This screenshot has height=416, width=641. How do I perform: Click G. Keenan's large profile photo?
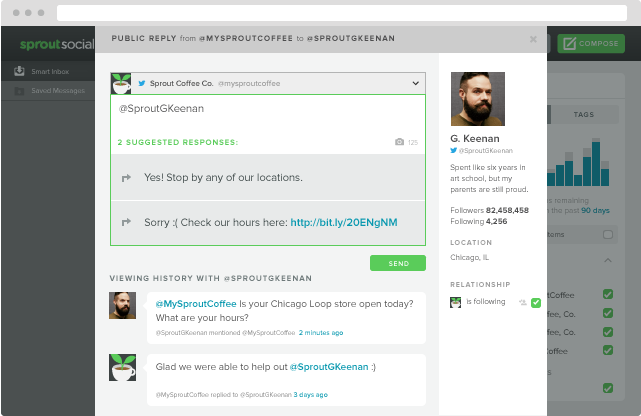477,99
